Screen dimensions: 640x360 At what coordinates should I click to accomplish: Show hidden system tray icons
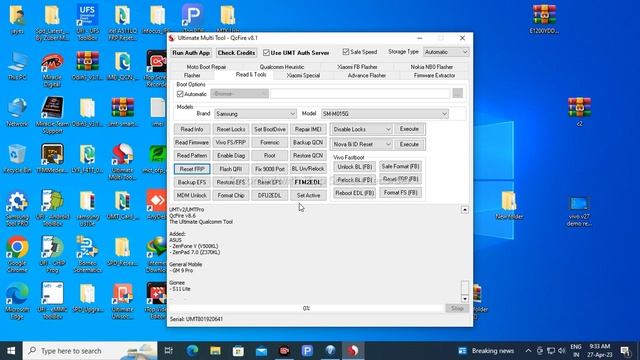click(x=528, y=351)
